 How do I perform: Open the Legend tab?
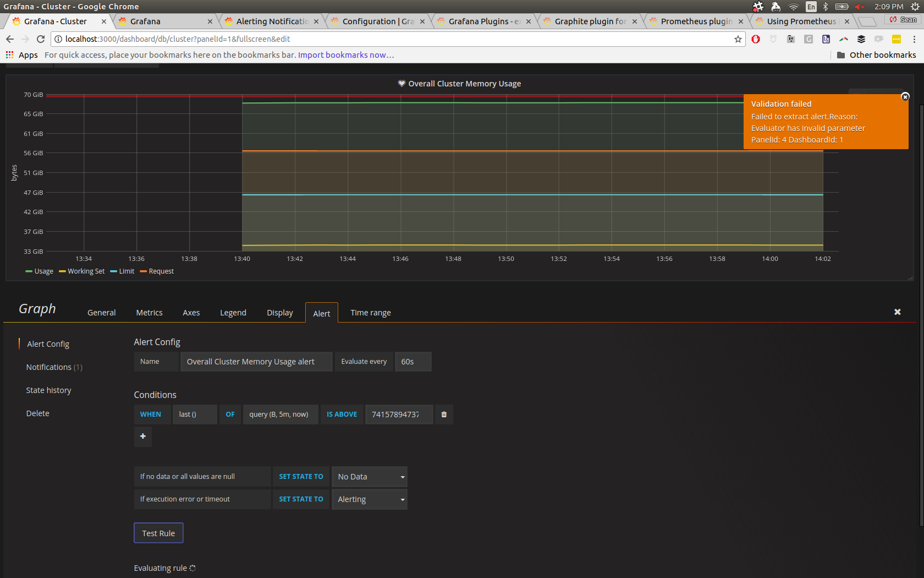pos(233,313)
